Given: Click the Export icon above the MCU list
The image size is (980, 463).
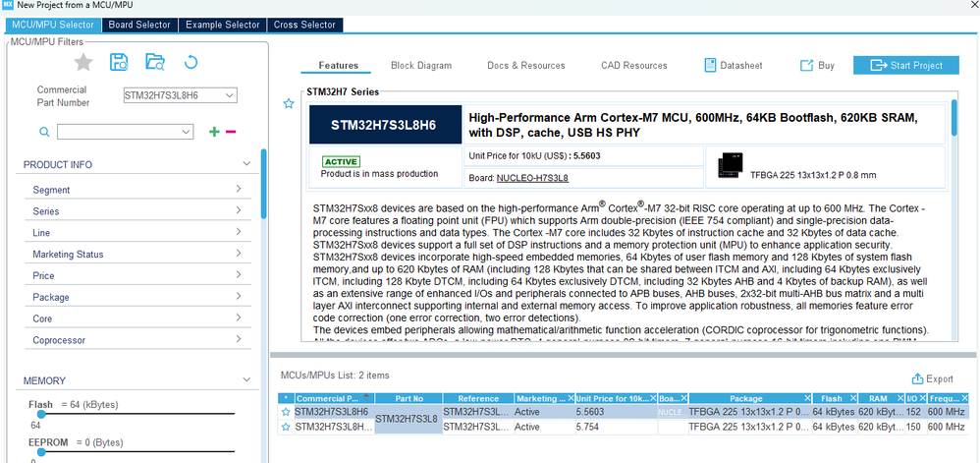Looking at the screenshot, I should point(917,378).
